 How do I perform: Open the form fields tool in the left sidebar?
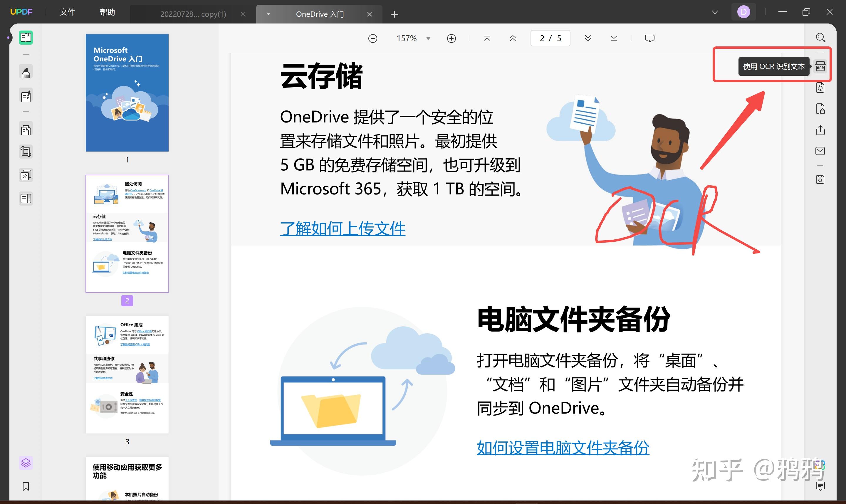tap(26, 198)
